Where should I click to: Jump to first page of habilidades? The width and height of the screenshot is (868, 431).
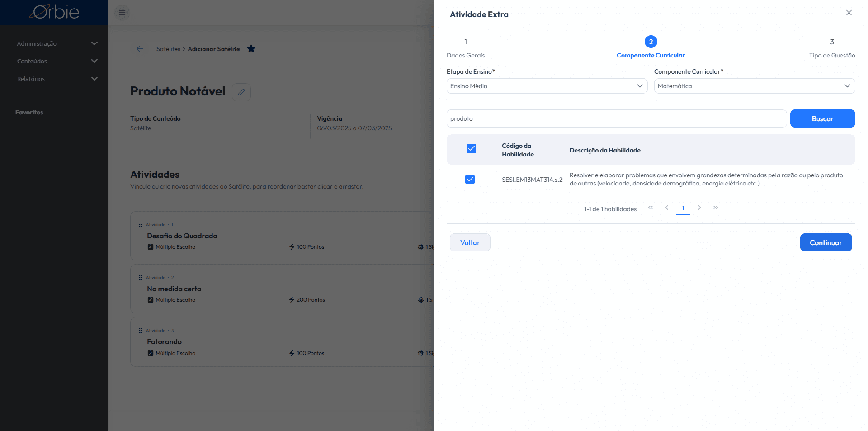[651, 208]
